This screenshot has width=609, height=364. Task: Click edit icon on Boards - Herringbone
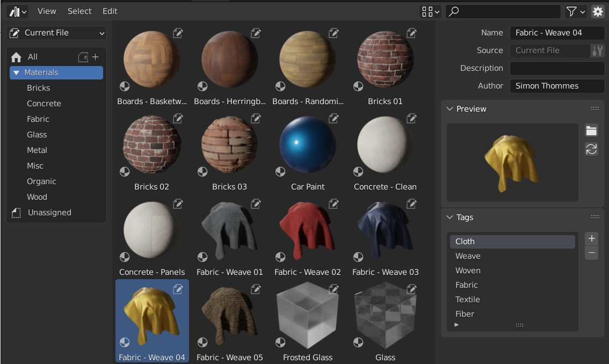[x=256, y=33]
